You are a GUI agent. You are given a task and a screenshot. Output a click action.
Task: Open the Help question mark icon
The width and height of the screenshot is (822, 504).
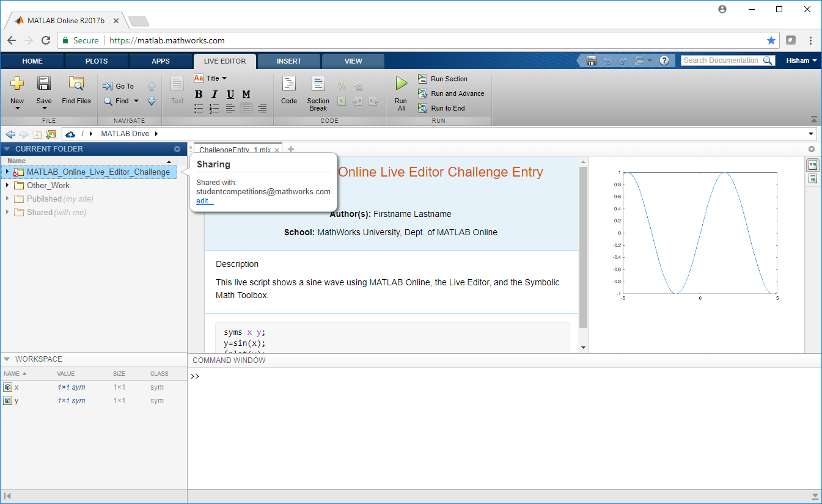point(664,60)
